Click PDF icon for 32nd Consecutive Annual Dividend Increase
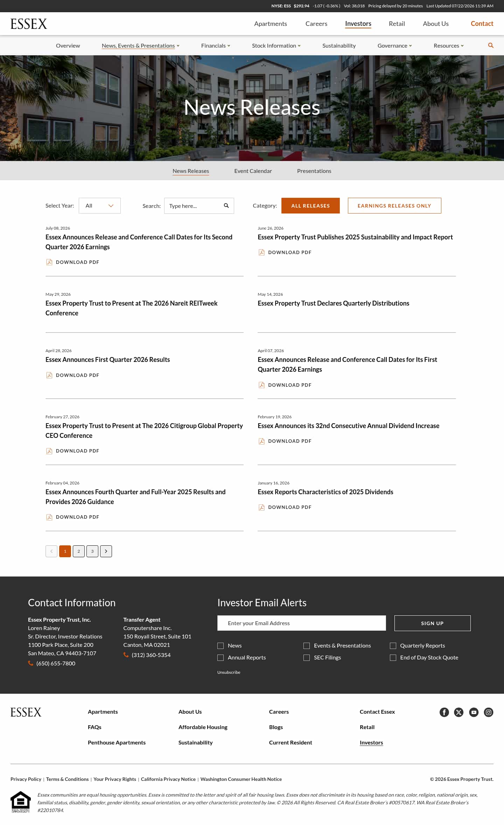This screenshot has width=504, height=825. (x=261, y=441)
